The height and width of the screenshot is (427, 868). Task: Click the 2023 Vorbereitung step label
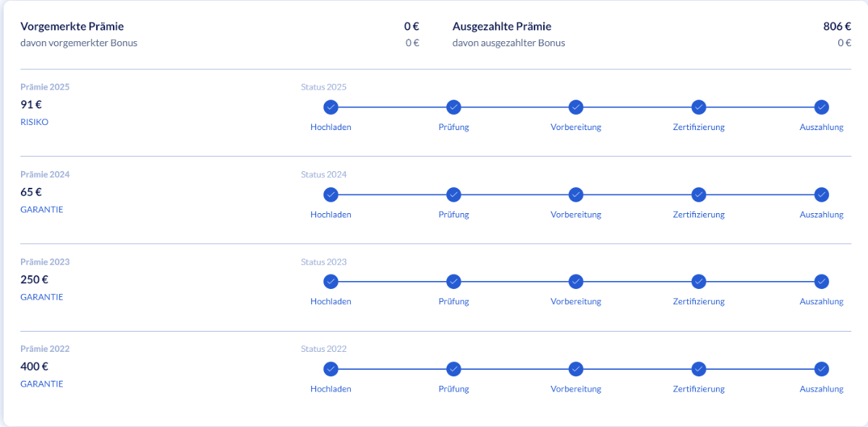pos(576,301)
